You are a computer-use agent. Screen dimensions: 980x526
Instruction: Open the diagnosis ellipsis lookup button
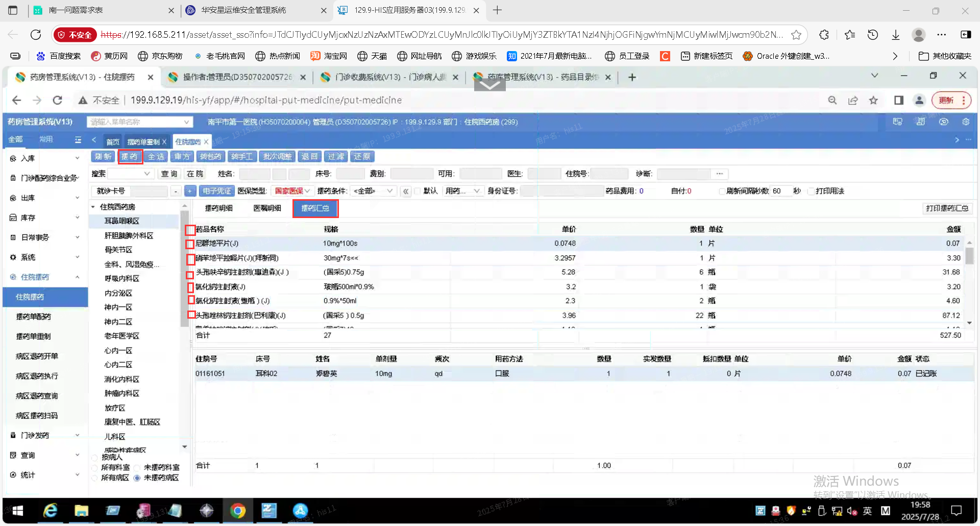tap(720, 174)
